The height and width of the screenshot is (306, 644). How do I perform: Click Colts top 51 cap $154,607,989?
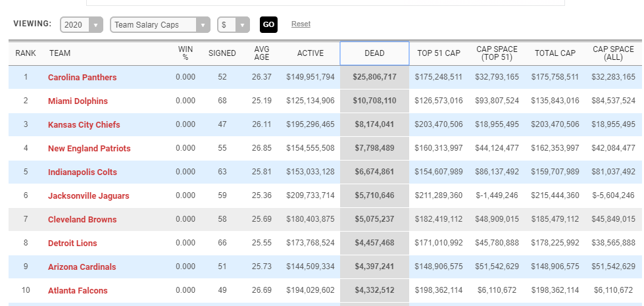pyautogui.click(x=439, y=172)
